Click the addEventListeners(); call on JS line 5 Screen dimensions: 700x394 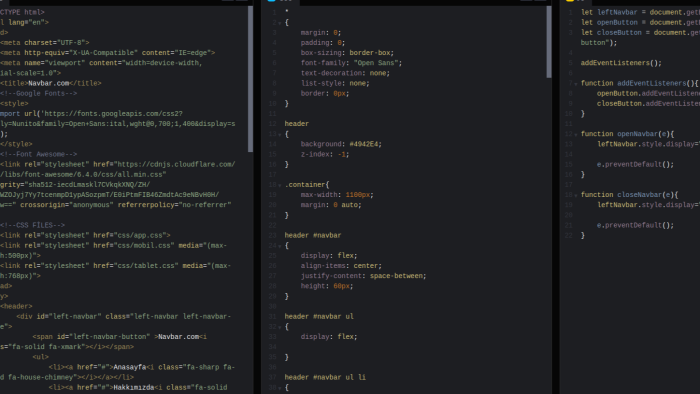(x=621, y=63)
